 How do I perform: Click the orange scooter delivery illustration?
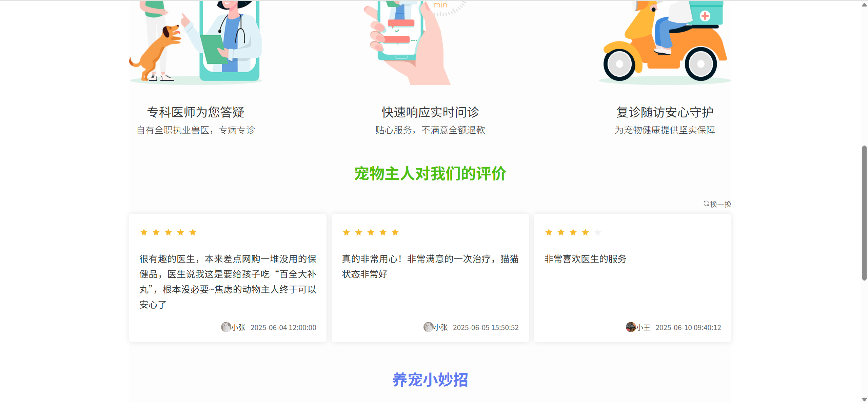665,42
